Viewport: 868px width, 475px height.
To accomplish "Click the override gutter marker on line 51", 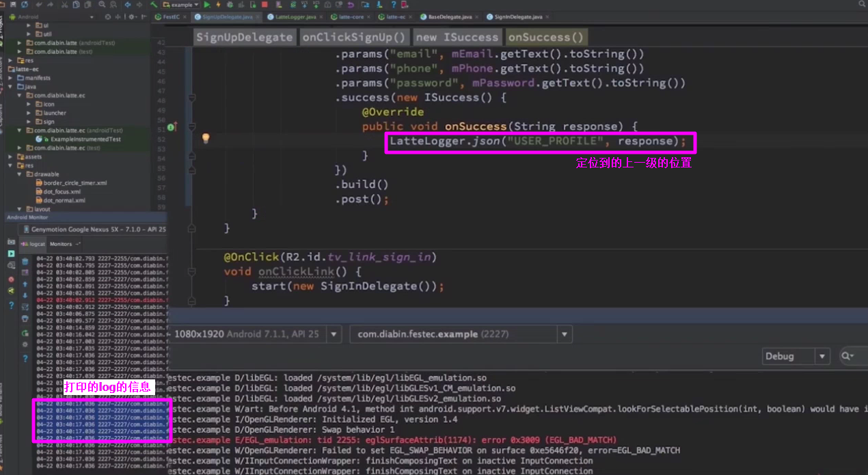I will point(172,126).
